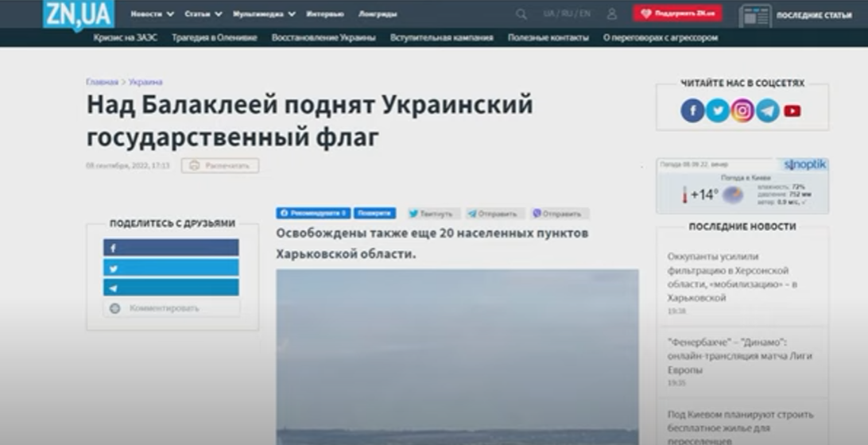Open ZN.UA Facebook page icon

pyautogui.click(x=692, y=110)
